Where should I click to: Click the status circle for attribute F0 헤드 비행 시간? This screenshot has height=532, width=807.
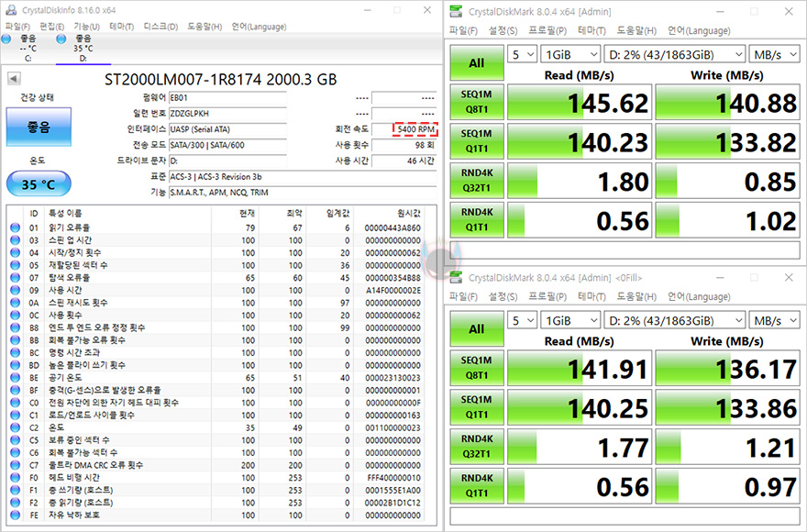coord(15,477)
